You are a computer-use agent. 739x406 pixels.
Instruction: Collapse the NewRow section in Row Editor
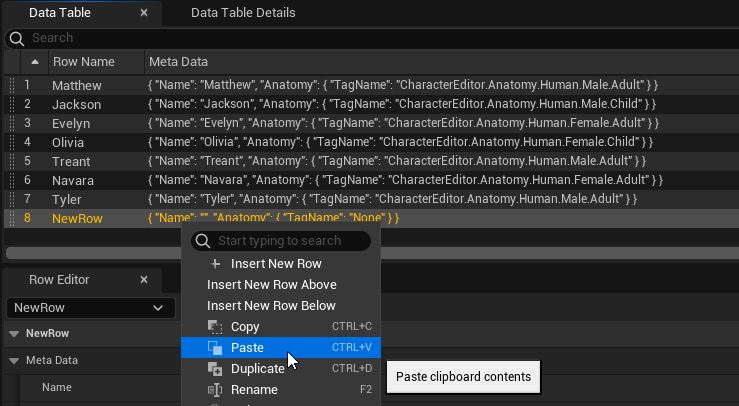(x=14, y=333)
